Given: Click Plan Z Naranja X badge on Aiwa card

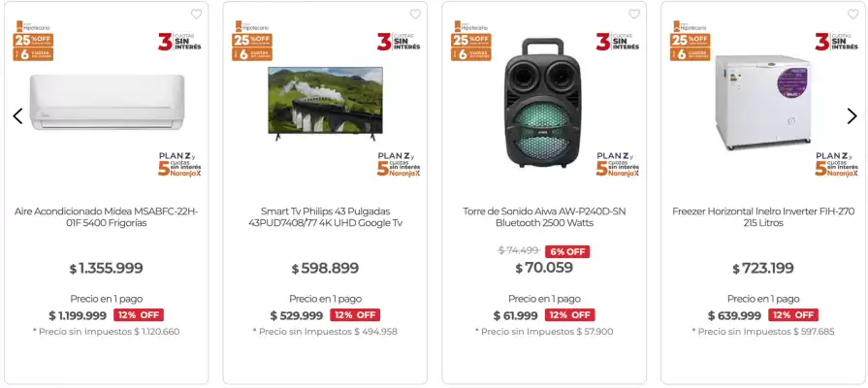Looking at the screenshot, I should 618,164.
